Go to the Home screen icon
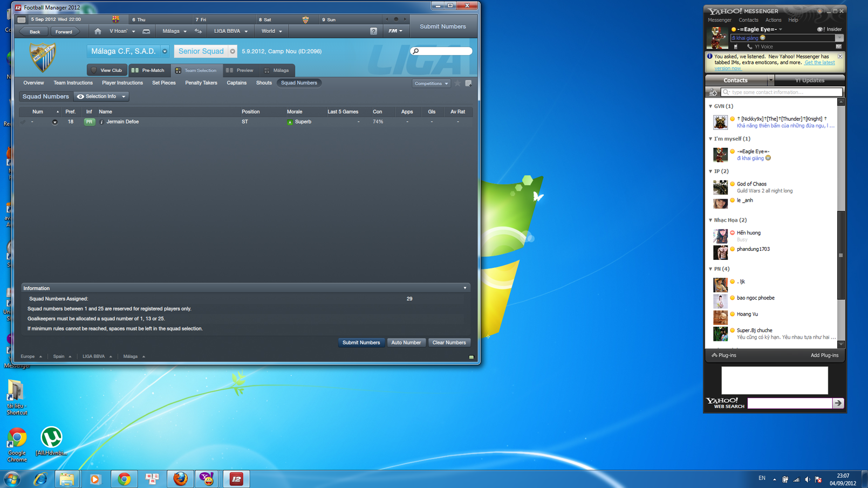Screen dimensions: 868x488 click(x=98, y=31)
